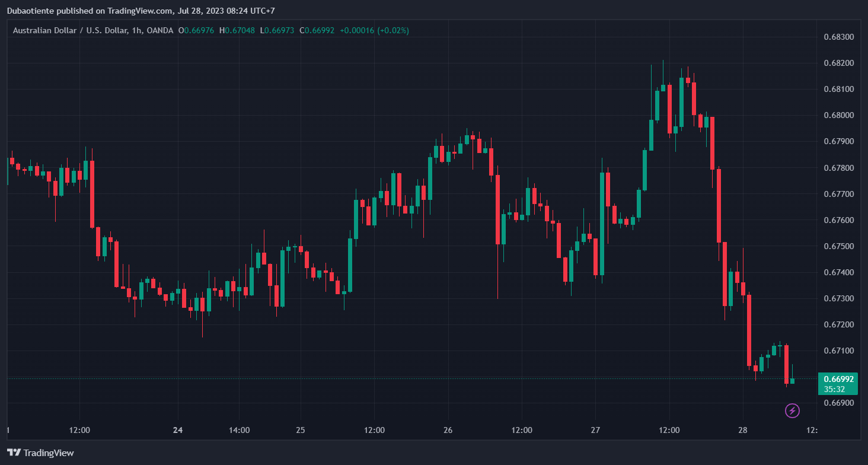This screenshot has width=868, height=465.
Task: Select the close value C0.66992
Action: pyautogui.click(x=317, y=30)
